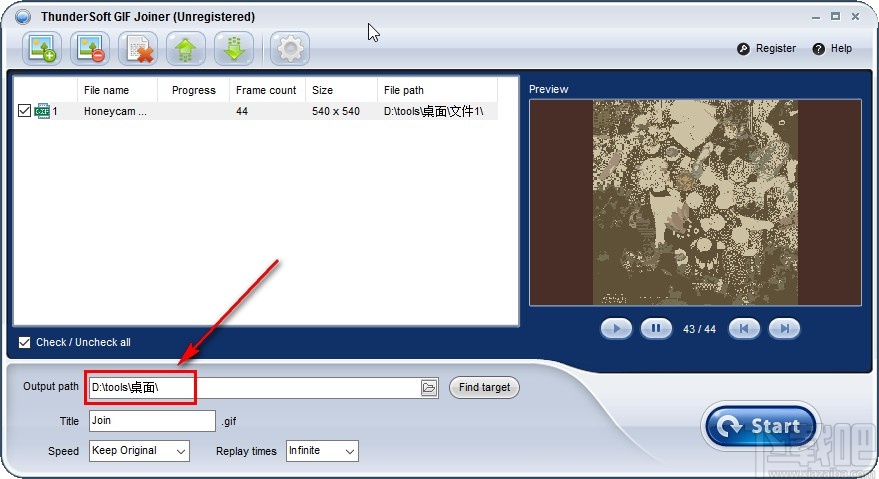Click the Help question mark icon
This screenshot has height=479, width=879.
coord(818,49)
